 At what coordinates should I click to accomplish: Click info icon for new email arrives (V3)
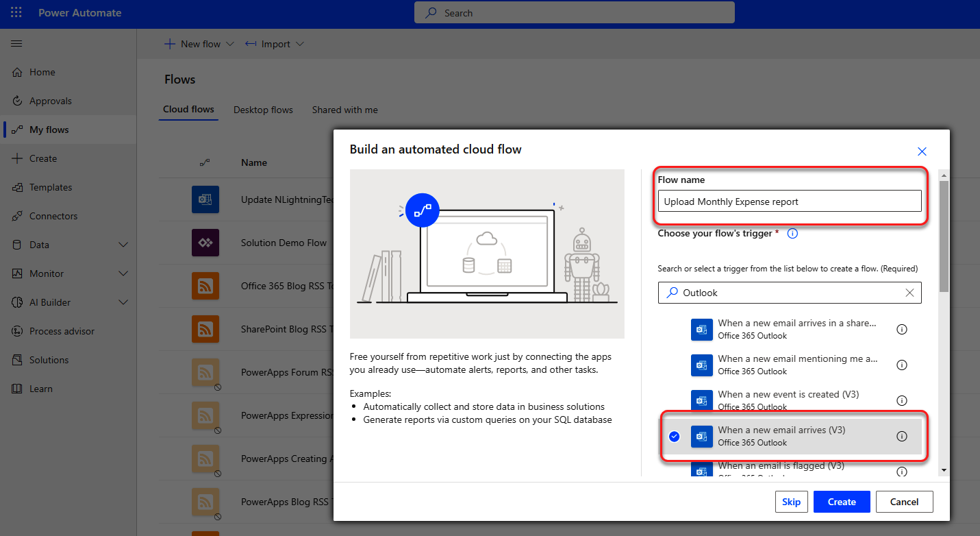[902, 436]
